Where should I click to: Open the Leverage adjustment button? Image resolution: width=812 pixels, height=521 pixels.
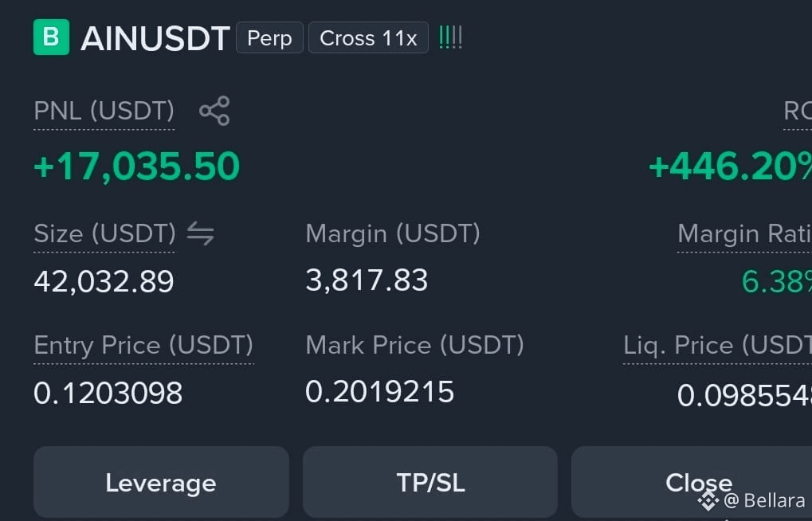coord(161,482)
